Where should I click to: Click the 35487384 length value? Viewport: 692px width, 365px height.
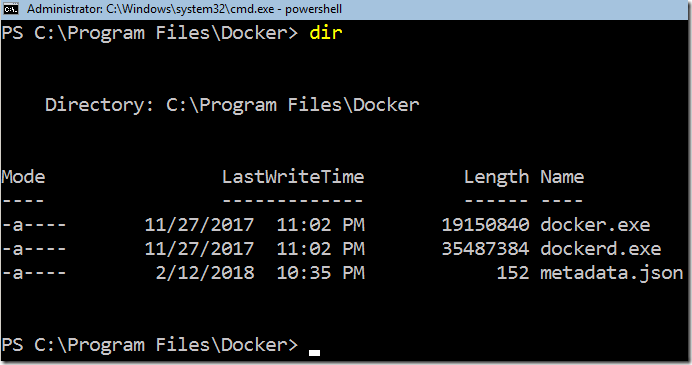click(x=485, y=249)
